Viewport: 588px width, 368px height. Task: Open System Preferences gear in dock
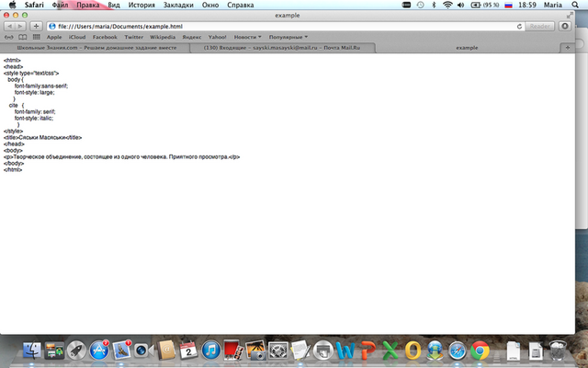tap(277, 351)
